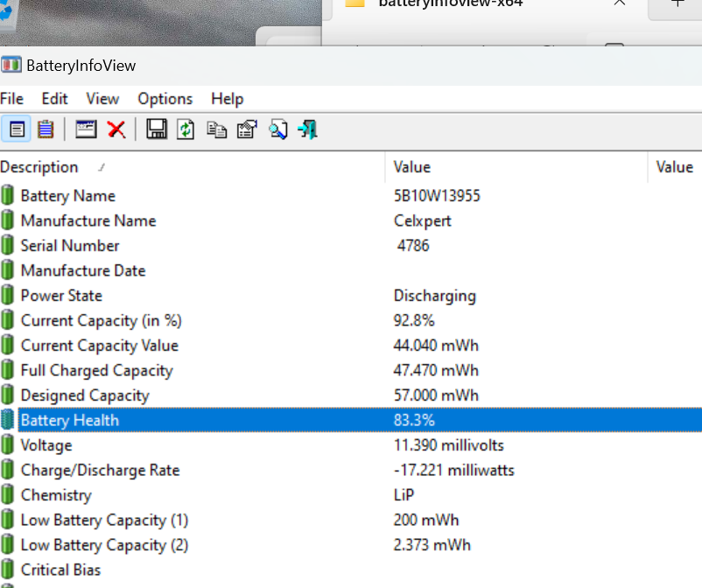The height and width of the screenshot is (588, 702).
Task: Select the Charge/Discharge Rate row
Action: click(351, 470)
